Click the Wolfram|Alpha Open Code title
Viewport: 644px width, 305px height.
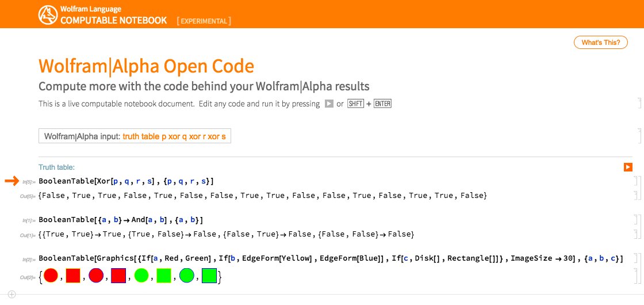146,66
